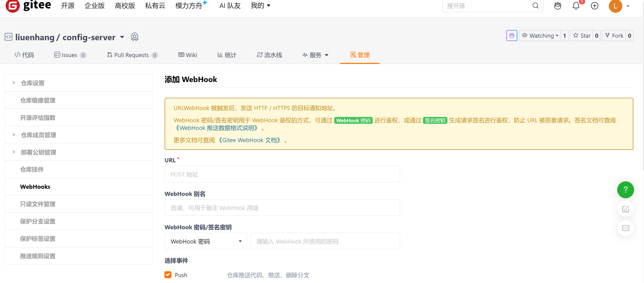
Task: Open the user avatar L menu
Action: click(x=615, y=6)
